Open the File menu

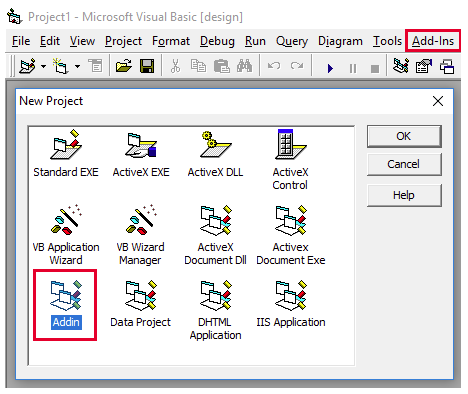(x=21, y=41)
